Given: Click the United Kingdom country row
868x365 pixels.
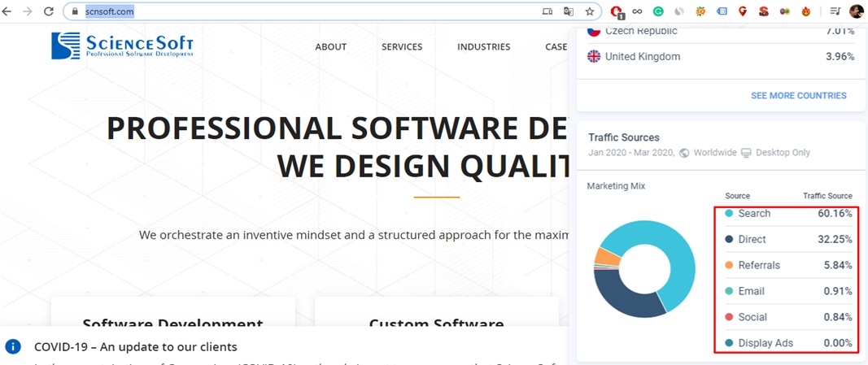Looking at the screenshot, I should click(x=721, y=56).
